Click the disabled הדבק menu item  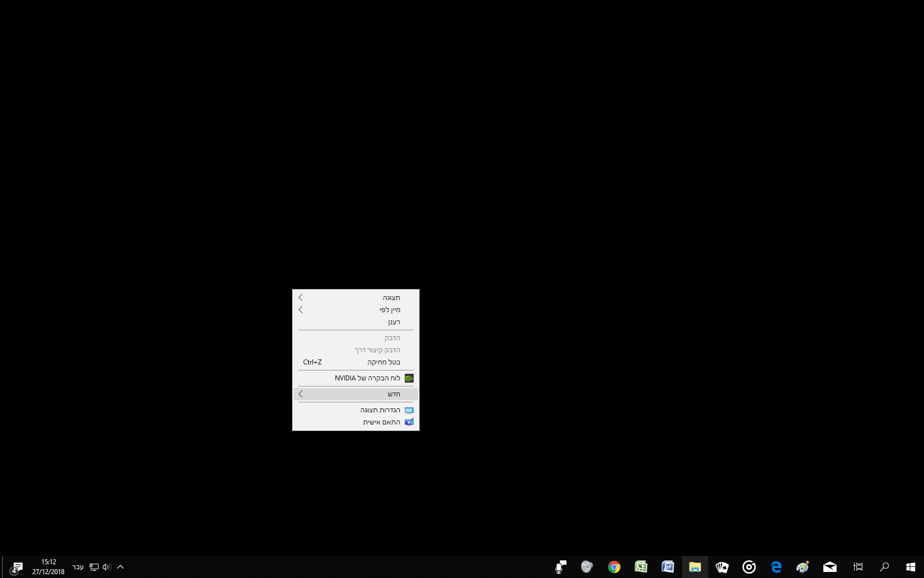356,338
